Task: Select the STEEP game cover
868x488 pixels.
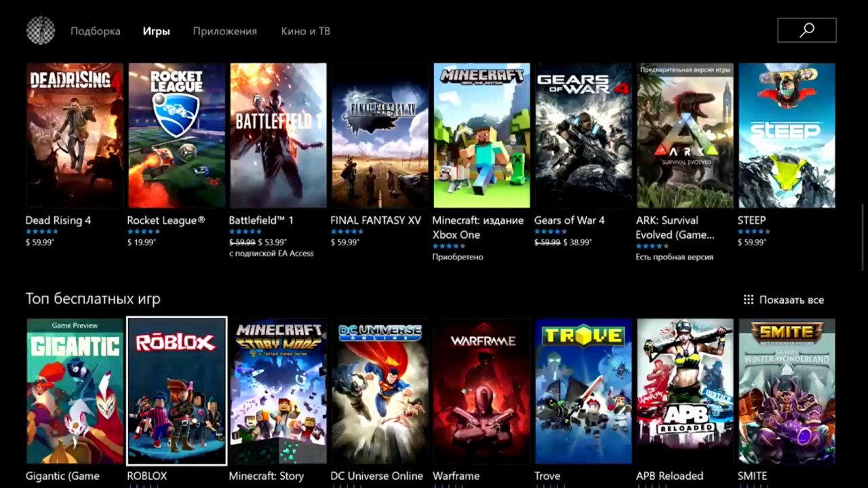Action: click(787, 136)
